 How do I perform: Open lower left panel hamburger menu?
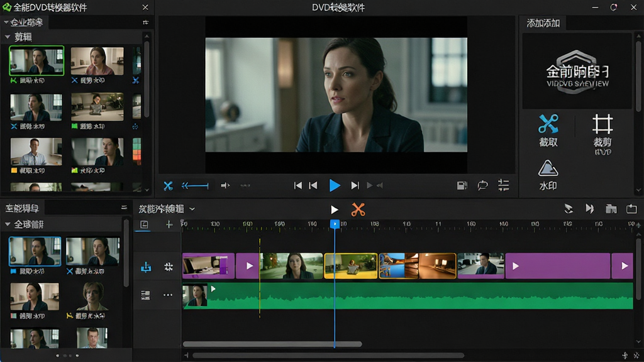(x=124, y=207)
